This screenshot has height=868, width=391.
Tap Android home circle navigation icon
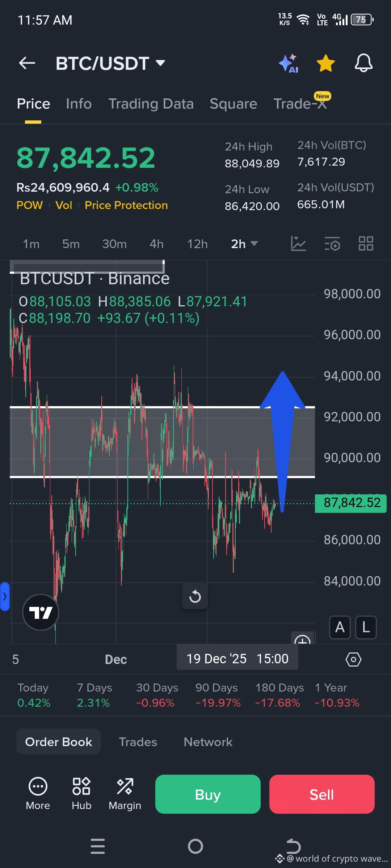[195, 846]
